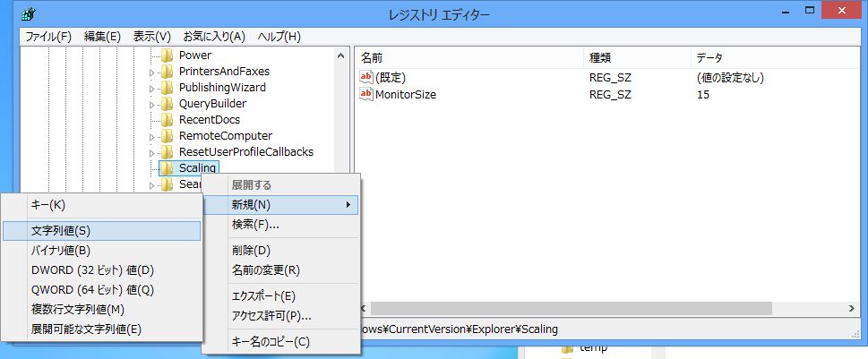Choose DWORD (32 ビット) 値(D)
The width and height of the screenshot is (868, 359).
(x=101, y=270)
